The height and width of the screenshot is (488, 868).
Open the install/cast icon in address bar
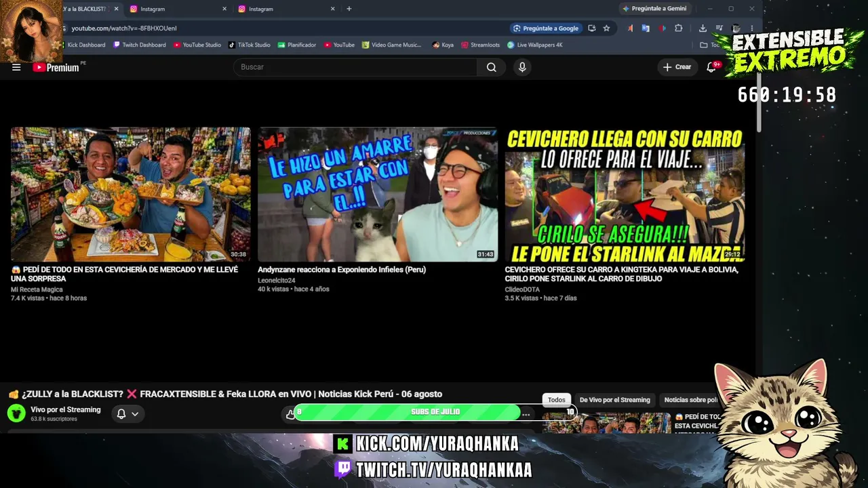click(592, 28)
